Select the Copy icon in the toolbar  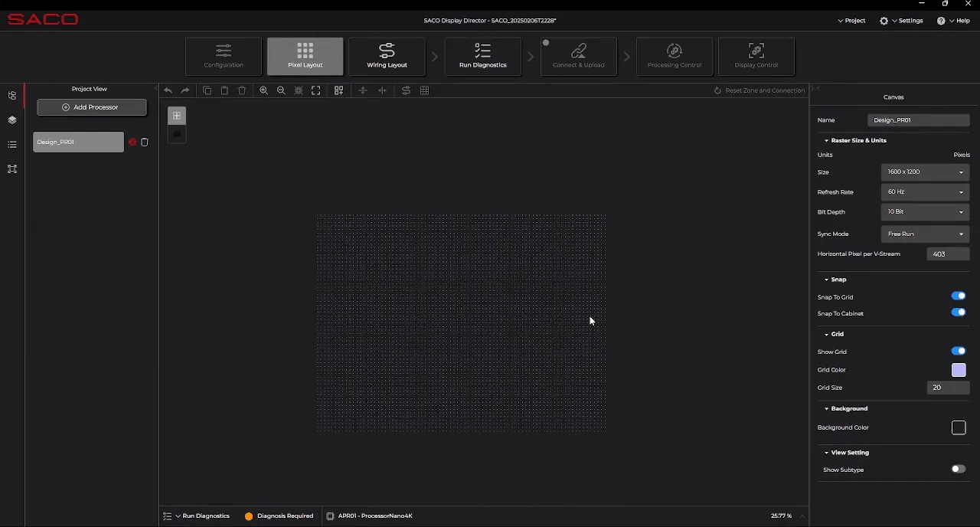(x=207, y=90)
